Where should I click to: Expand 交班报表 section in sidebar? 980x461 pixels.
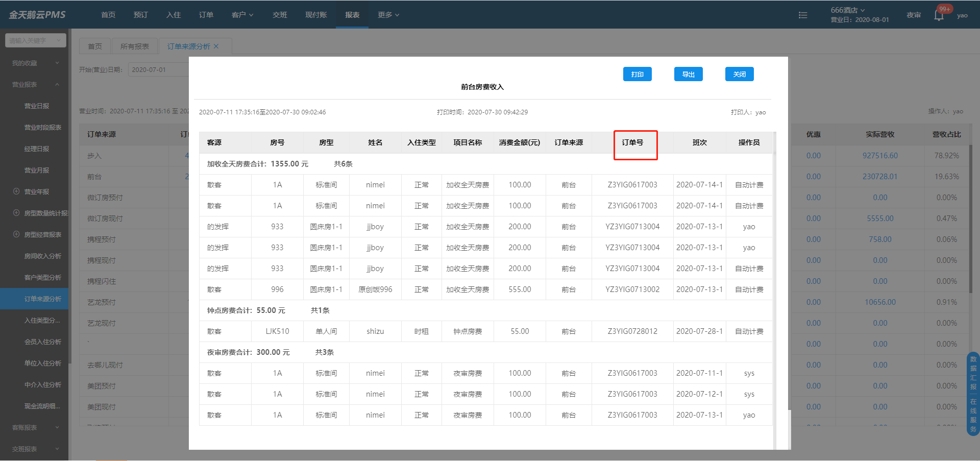[x=35, y=449]
